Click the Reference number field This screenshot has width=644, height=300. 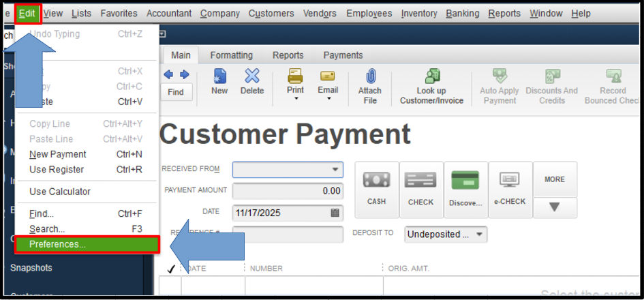(x=288, y=235)
